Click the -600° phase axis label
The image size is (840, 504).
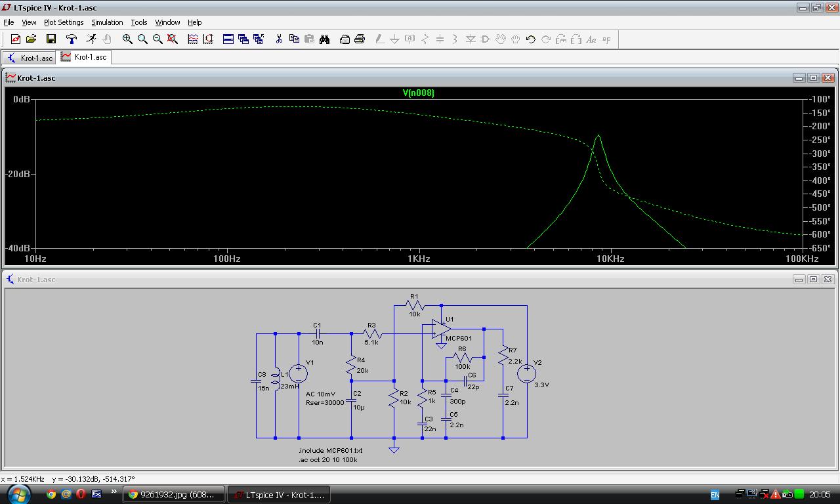point(819,234)
